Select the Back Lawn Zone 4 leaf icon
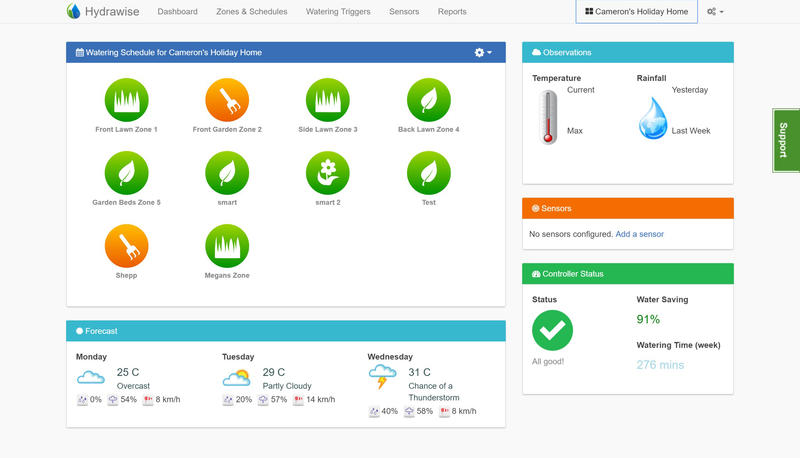800x458 pixels. [429, 100]
